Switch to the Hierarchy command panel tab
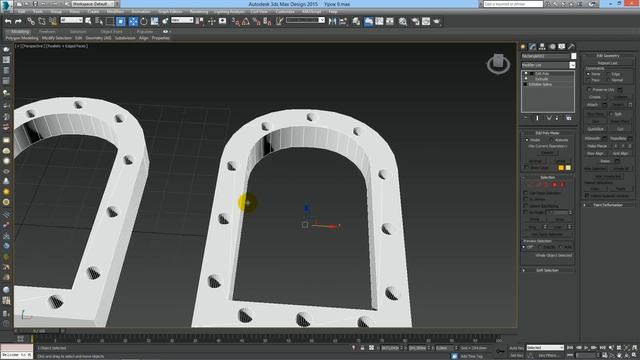This screenshot has width=640, height=360. click(x=542, y=47)
